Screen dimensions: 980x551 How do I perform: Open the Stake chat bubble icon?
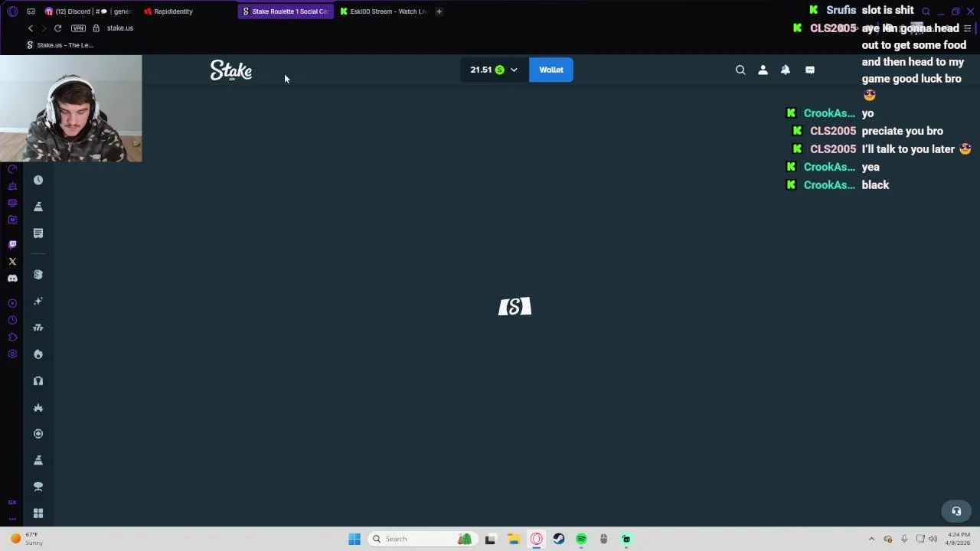pos(810,70)
